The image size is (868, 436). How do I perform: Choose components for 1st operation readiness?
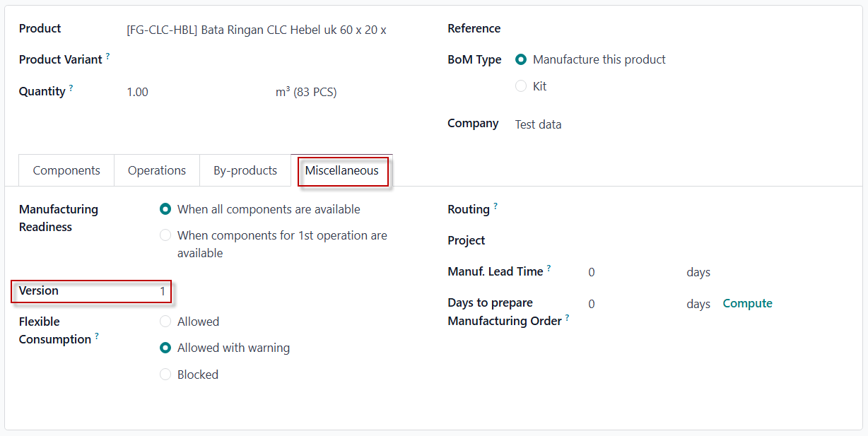click(165, 235)
